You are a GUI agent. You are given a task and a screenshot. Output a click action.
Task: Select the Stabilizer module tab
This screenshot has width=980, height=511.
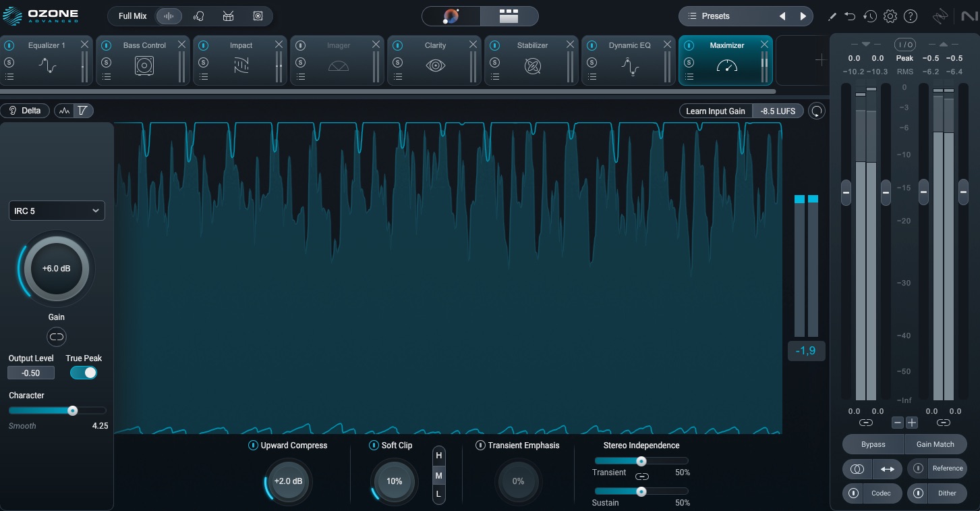coord(532,60)
